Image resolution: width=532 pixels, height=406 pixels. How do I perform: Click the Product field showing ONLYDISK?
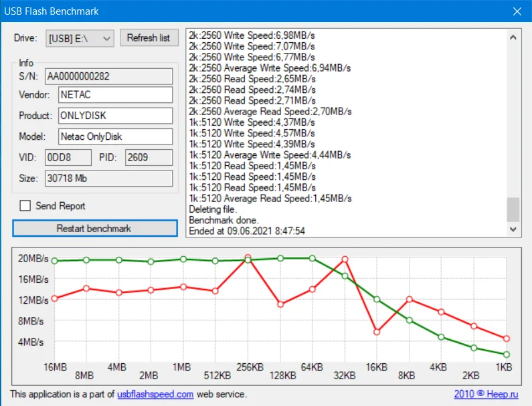pos(115,116)
